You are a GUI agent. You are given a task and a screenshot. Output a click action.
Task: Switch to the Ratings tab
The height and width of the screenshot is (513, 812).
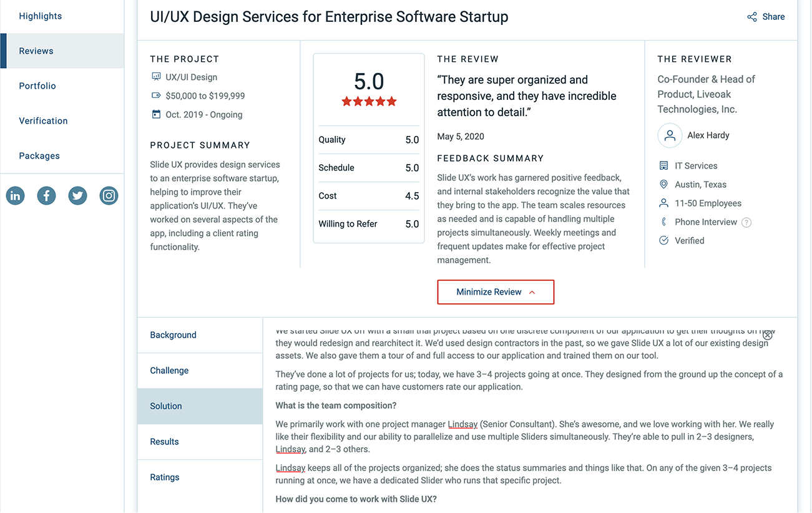pyautogui.click(x=200, y=477)
